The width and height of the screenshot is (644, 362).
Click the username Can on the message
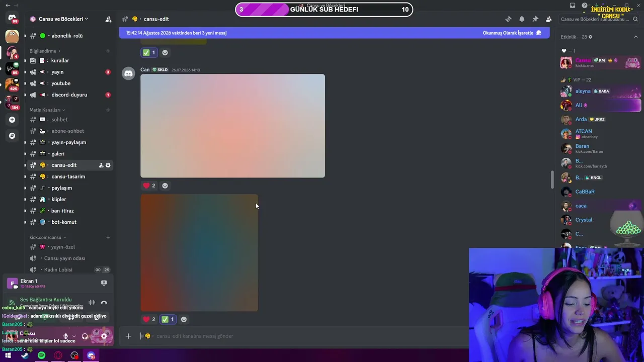click(145, 70)
